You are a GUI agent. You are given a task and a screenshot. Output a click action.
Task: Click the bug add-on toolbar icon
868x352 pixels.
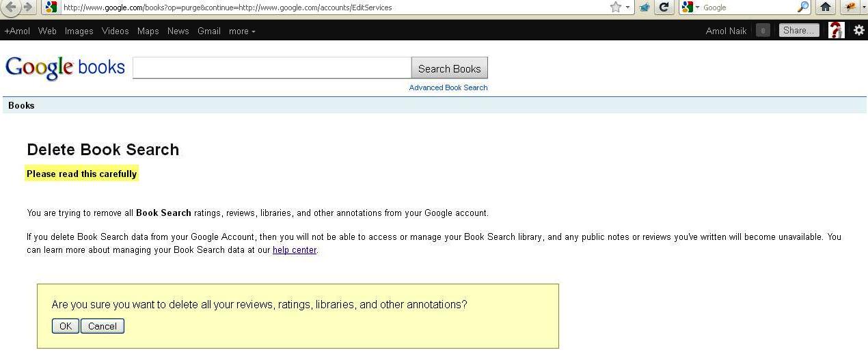tap(850, 7)
